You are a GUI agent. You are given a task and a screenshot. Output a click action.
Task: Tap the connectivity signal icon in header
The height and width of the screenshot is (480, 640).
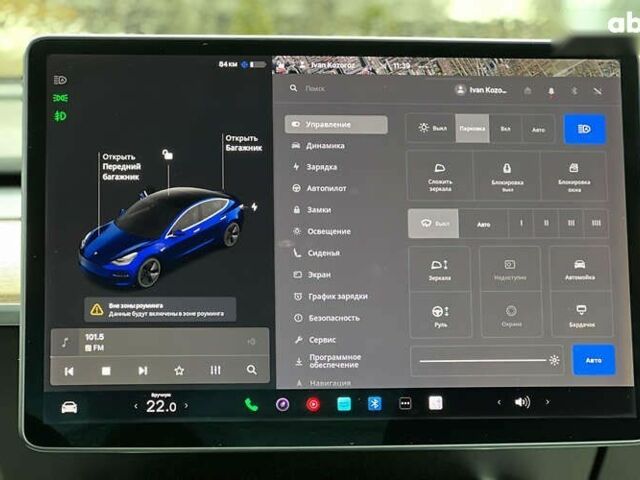click(x=598, y=91)
